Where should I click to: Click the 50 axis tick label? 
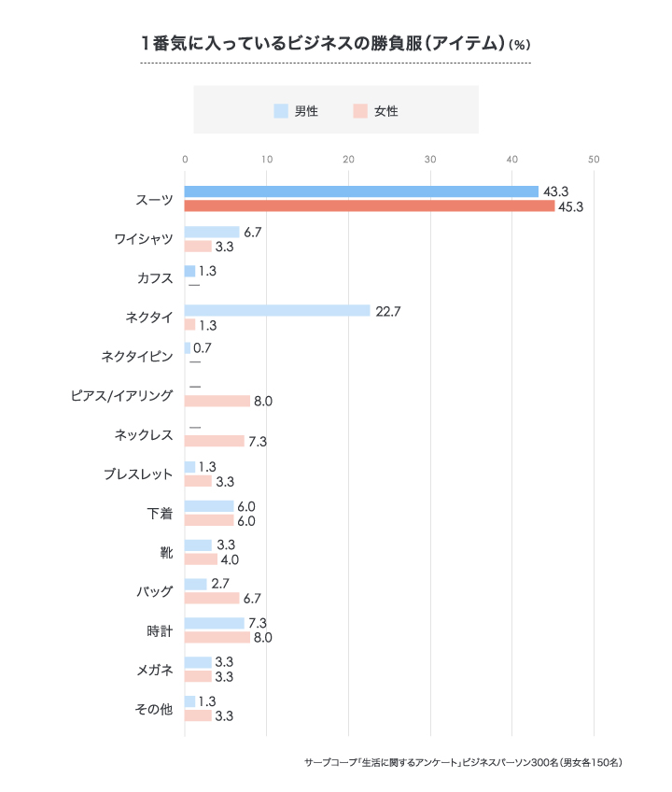point(594,160)
